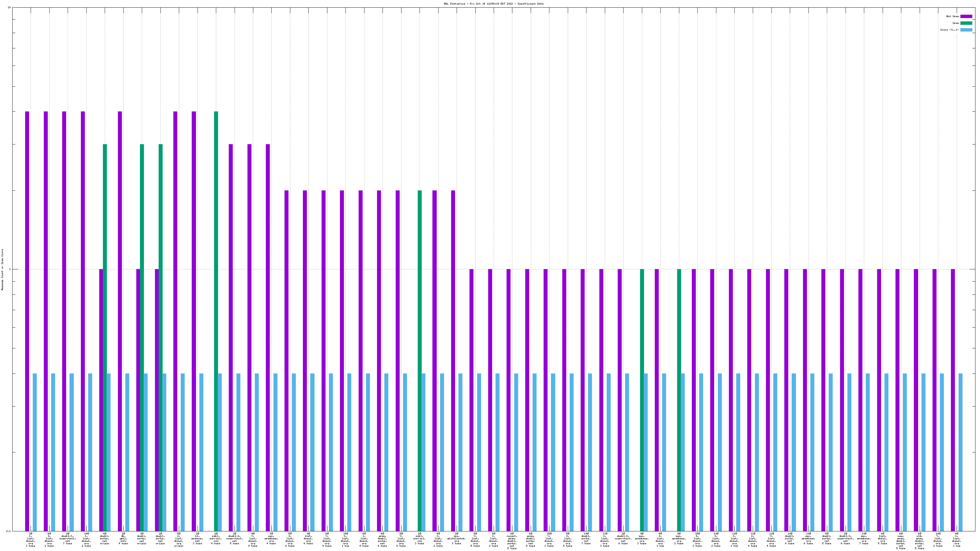Click the db.wpbl.info 4 hops label
Viewport: 980px width, 551px height.
coord(123,538)
